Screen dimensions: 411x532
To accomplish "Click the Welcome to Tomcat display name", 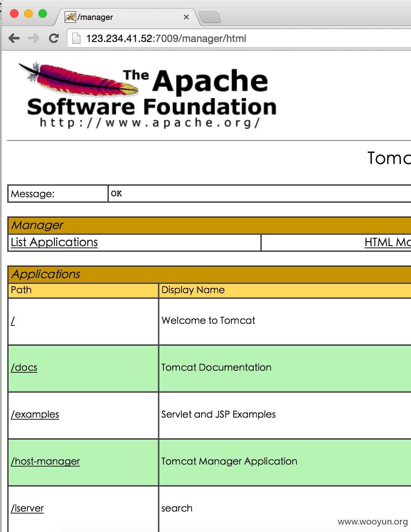I will click(x=208, y=320).
